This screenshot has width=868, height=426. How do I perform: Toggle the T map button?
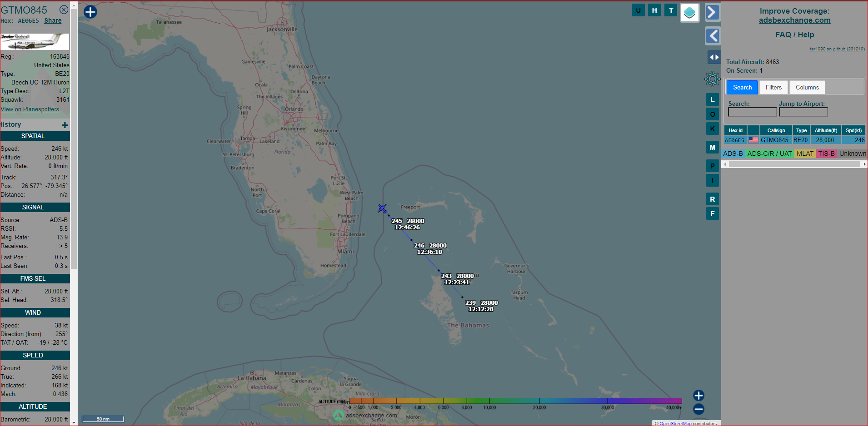click(x=671, y=10)
